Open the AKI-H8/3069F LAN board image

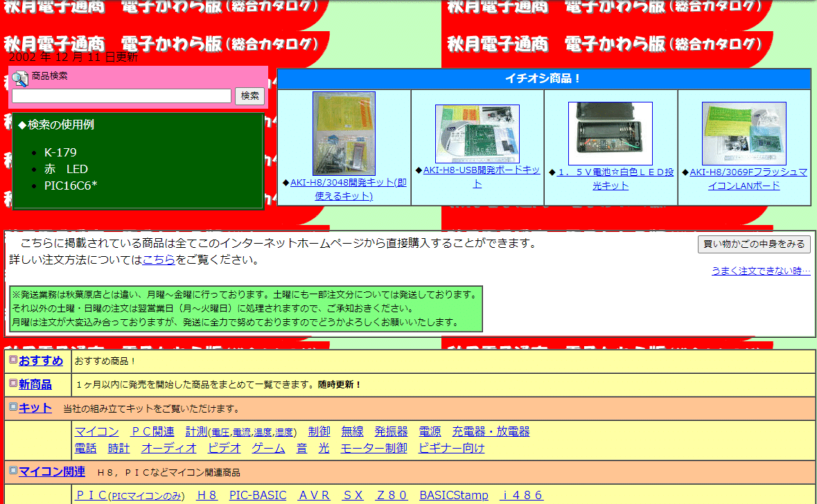[744, 134]
